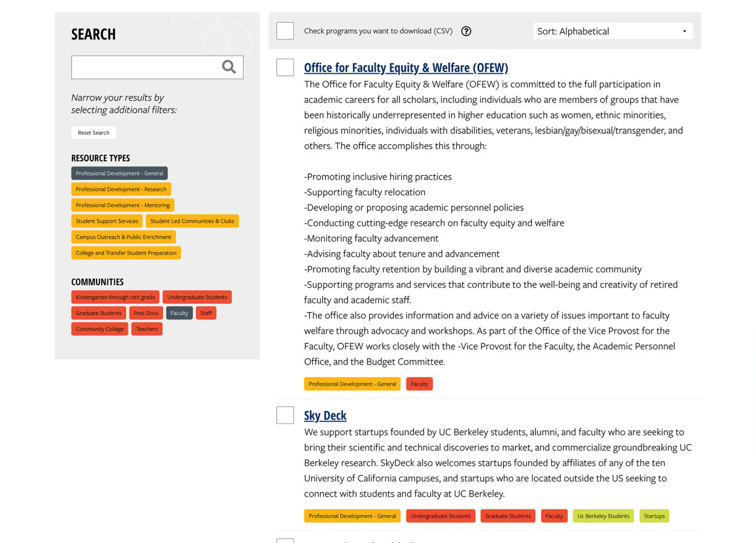The width and height of the screenshot is (756, 543).
Task: Select Student Led Communities & Clubs filter
Action: click(x=192, y=221)
